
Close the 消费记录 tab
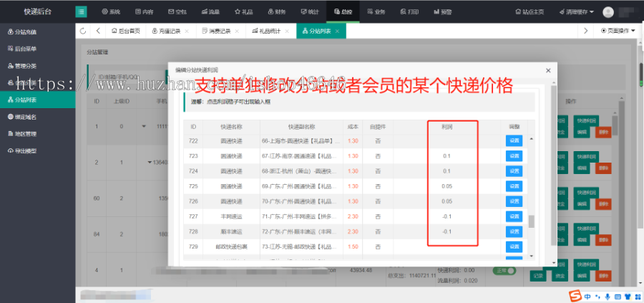[x=237, y=31]
